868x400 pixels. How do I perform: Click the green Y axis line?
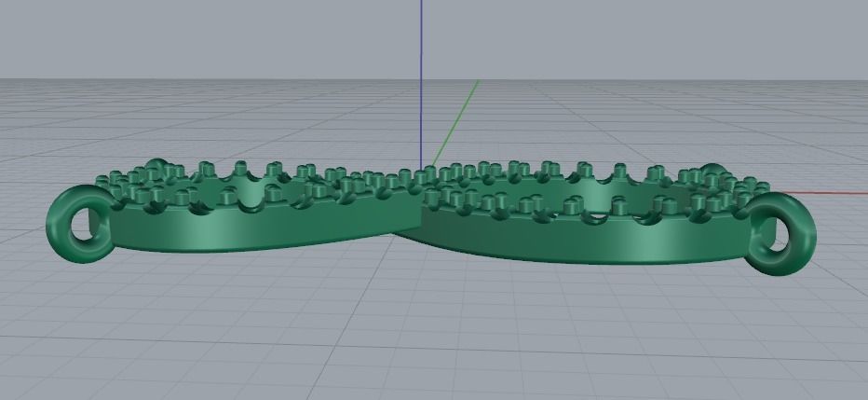click(454, 123)
